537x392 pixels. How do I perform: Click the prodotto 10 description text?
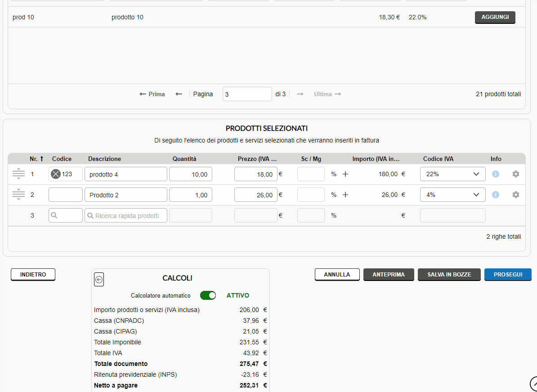[x=127, y=17]
